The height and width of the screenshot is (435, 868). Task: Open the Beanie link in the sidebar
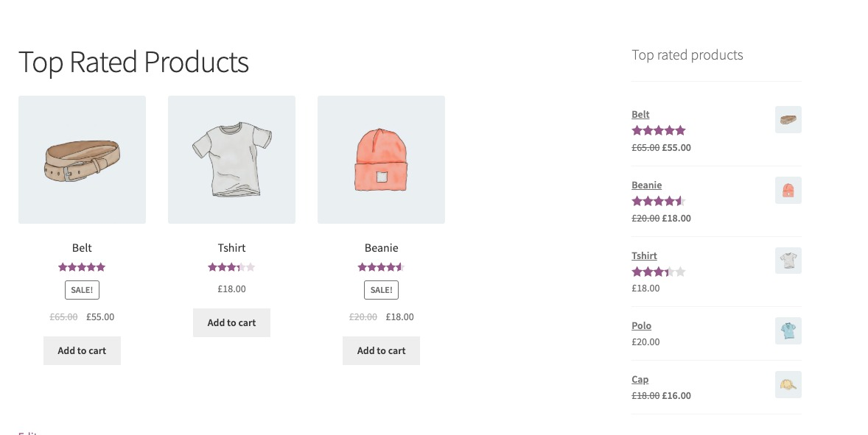point(646,185)
